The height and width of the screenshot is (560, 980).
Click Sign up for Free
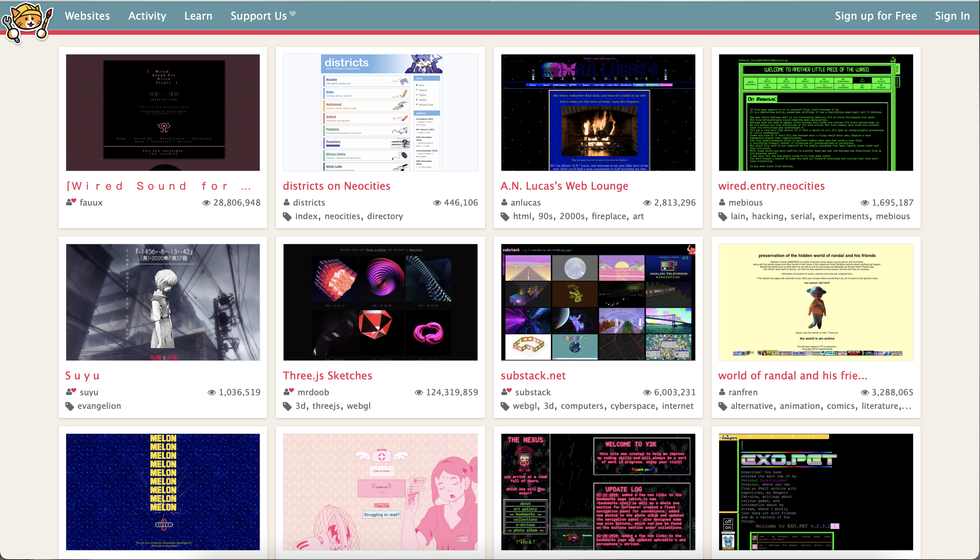876,16
